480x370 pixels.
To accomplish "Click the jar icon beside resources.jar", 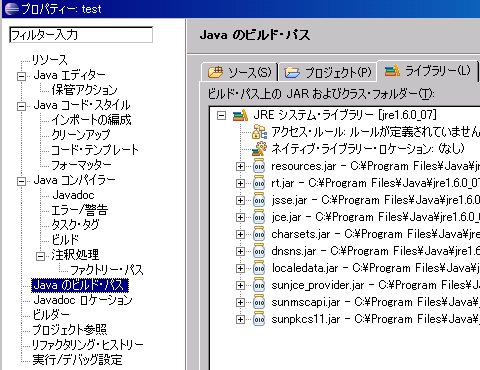I will [259, 166].
